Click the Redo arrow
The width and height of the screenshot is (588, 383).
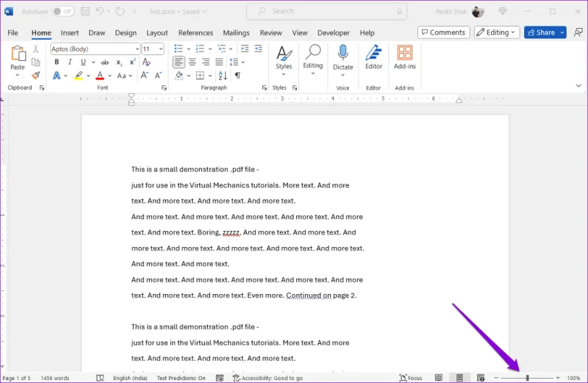tap(120, 11)
